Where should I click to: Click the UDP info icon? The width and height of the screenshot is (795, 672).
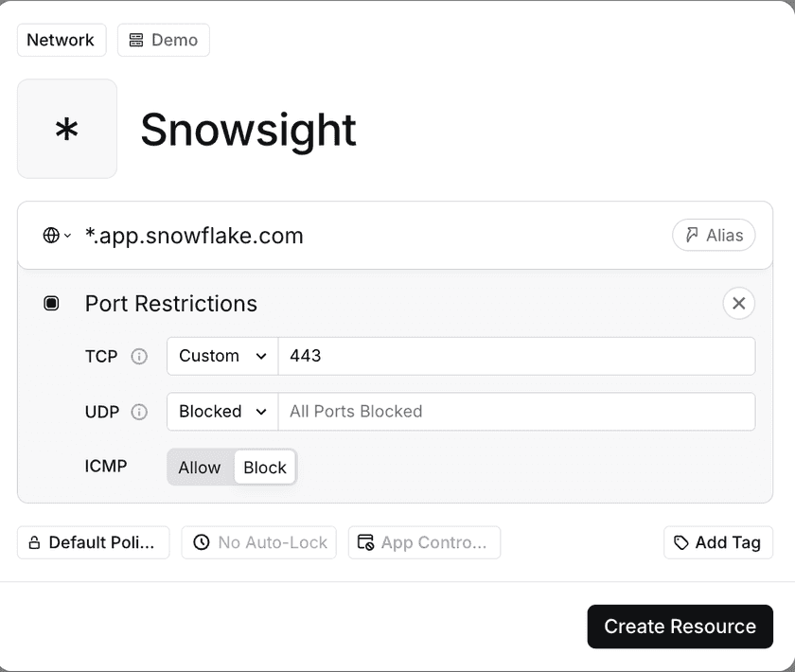tap(138, 412)
